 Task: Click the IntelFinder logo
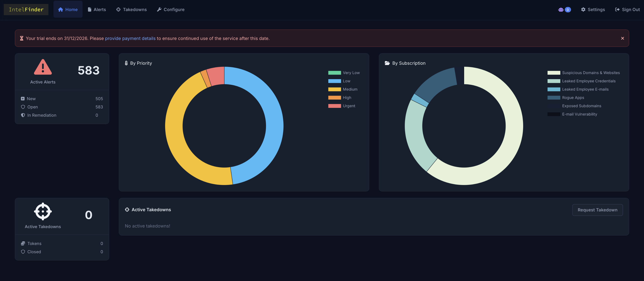(26, 10)
